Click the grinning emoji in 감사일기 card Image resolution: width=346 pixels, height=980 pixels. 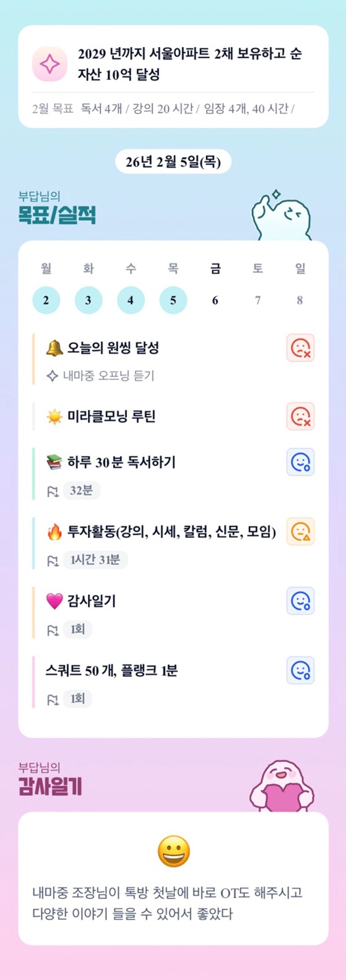click(174, 851)
